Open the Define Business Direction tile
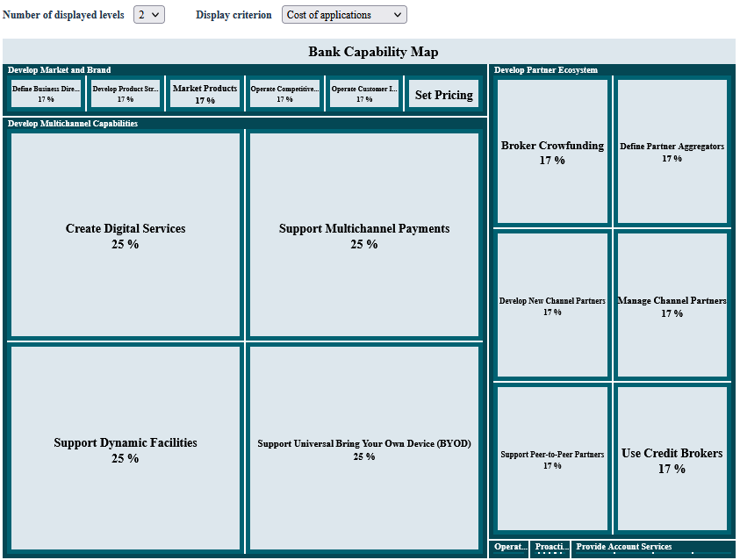This screenshot has height=560, width=740. [x=47, y=94]
